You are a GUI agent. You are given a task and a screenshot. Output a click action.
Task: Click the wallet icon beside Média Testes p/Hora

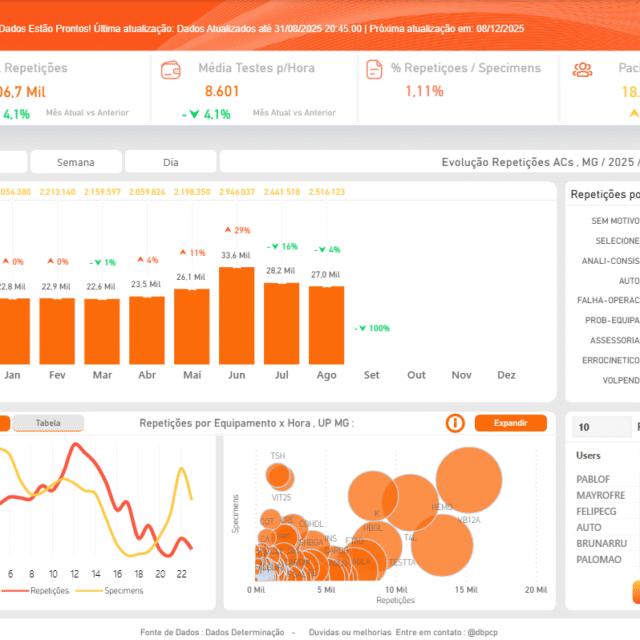[171, 70]
